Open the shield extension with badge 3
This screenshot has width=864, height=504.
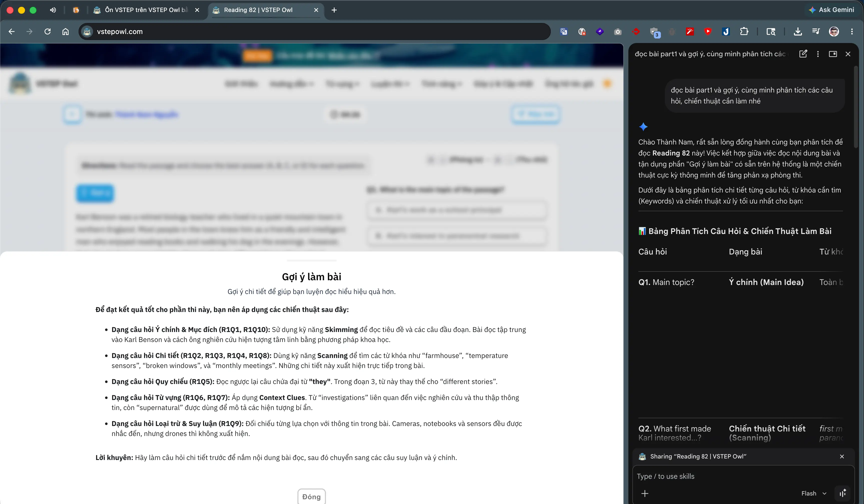click(655, 32)
